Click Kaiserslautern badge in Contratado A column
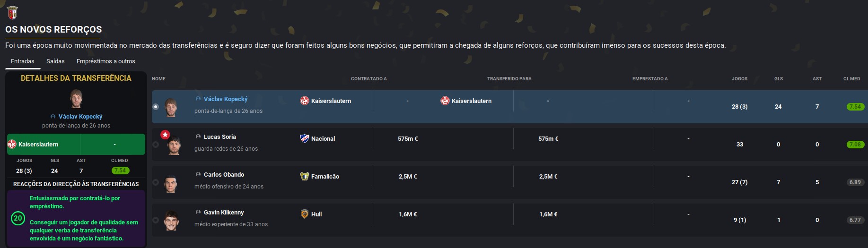Image resolution: width=868 pixels, height=248 pixels. [305, 101]
